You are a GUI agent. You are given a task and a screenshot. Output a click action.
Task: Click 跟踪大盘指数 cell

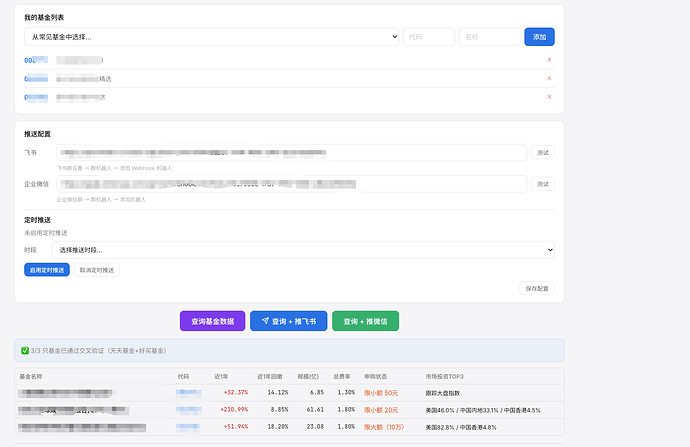coord(443,393)
